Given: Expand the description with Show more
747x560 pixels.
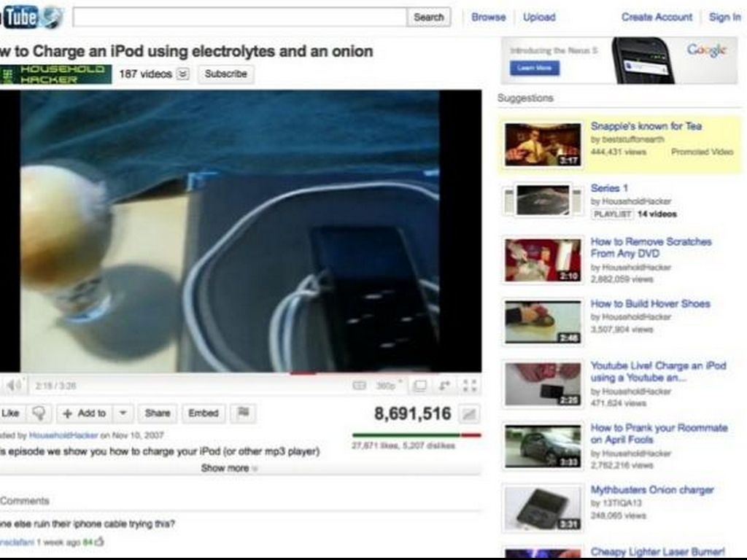Looking at the screenshot, I should [229, 468].
